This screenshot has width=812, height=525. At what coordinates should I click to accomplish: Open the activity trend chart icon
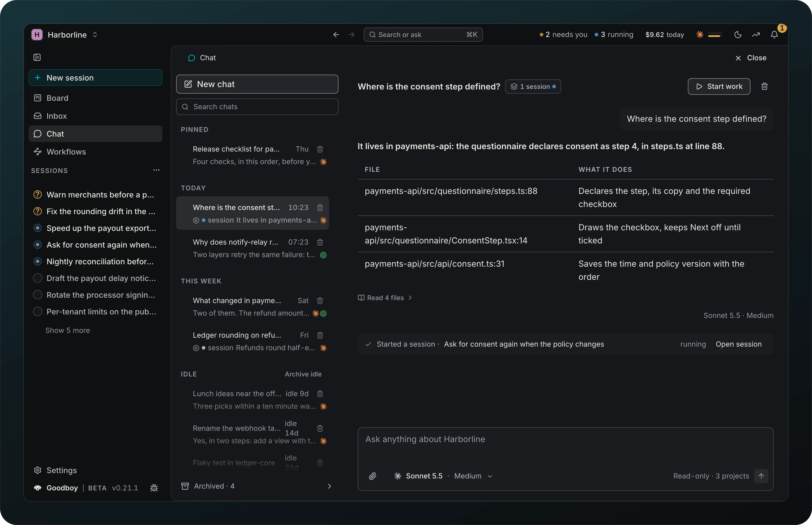point(756,35)
